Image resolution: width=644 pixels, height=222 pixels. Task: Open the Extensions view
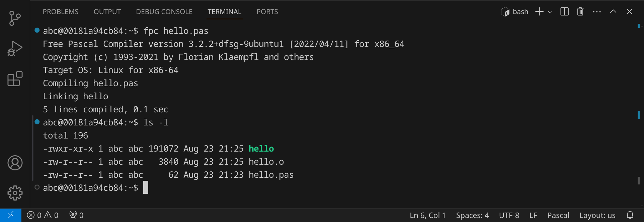tap(15, 79)
